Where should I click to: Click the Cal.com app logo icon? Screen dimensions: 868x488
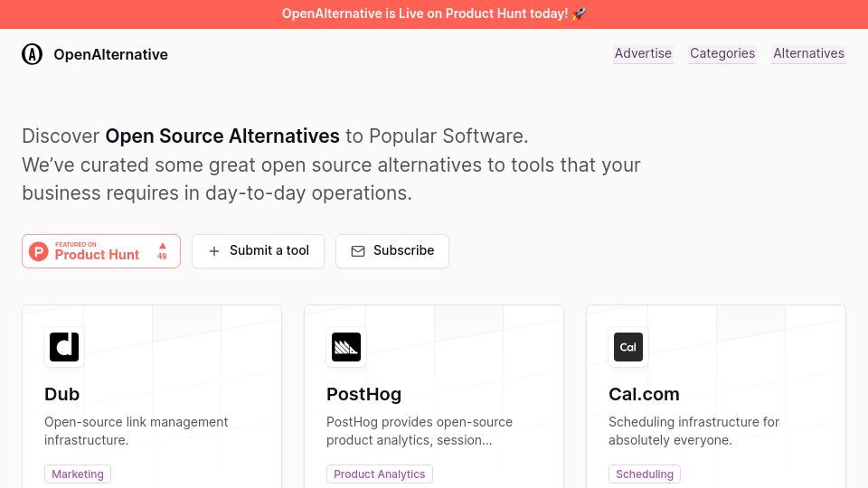pyautogui.click(x=628, y=347)
